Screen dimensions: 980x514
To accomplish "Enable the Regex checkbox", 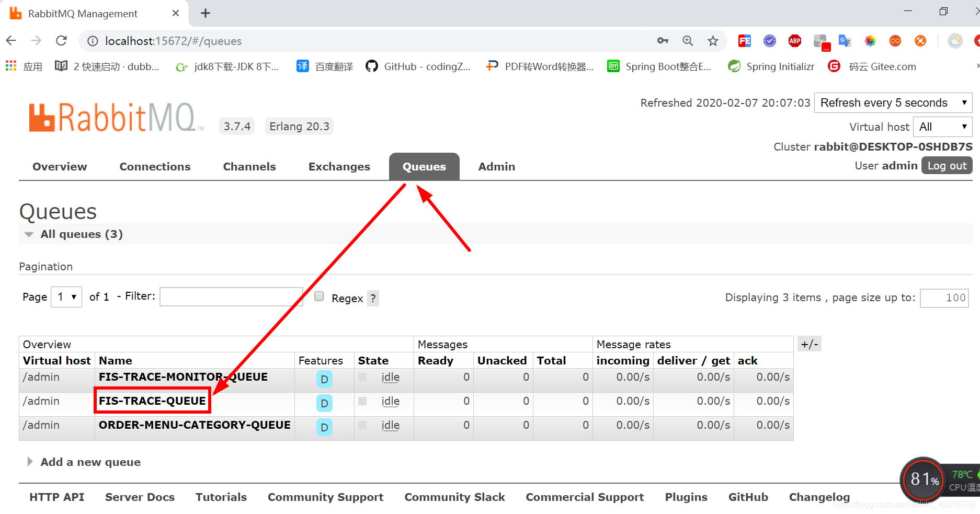I will tap(319, 296).
